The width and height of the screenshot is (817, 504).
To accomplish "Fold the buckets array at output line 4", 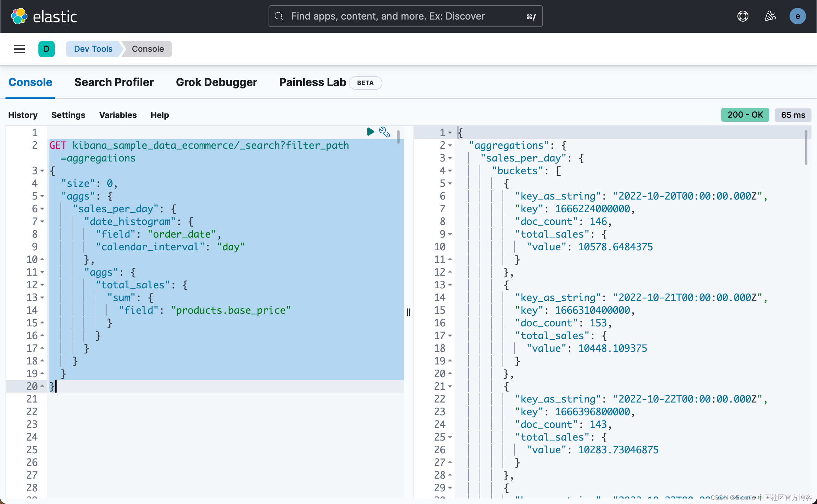I will (450, 171).
